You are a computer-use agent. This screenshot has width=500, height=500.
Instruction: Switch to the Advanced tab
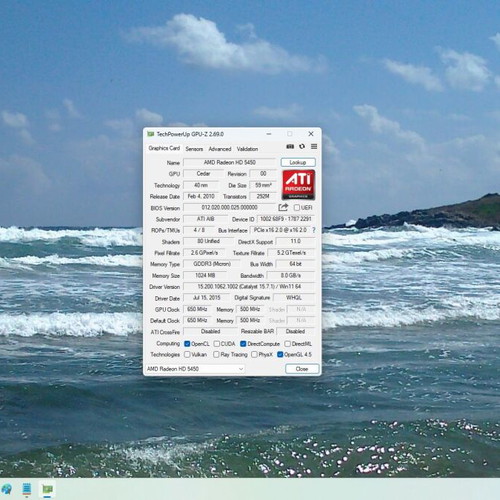coord(220,149)
